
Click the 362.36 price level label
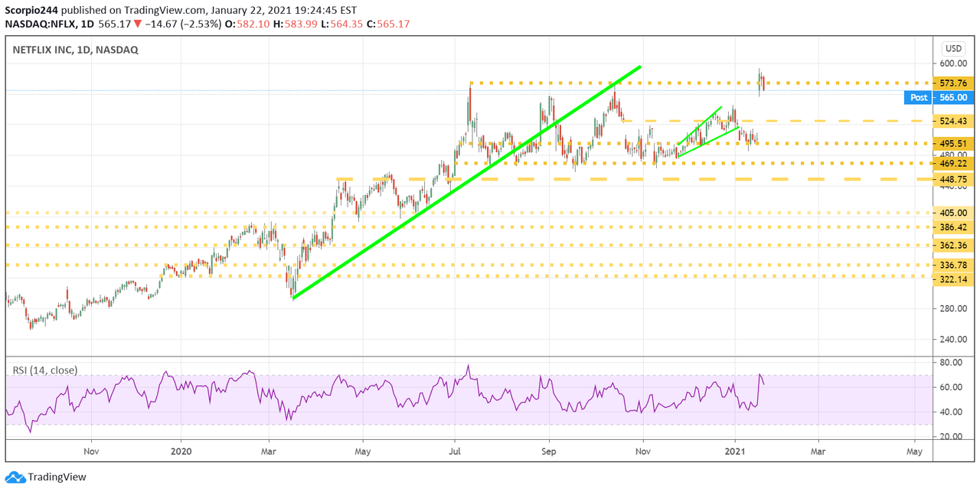point(953,246)
